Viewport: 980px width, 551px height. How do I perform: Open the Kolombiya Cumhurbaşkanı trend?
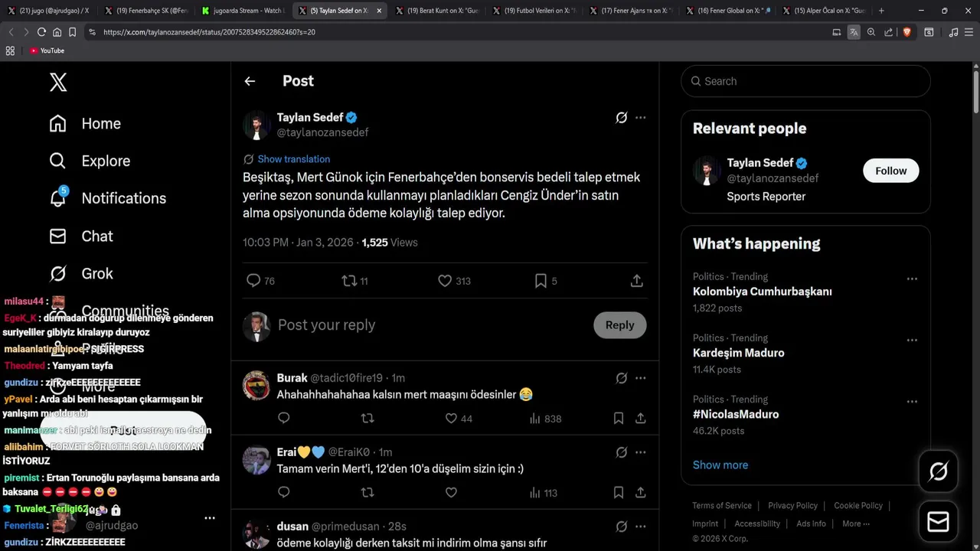click(x=762, y=292)
